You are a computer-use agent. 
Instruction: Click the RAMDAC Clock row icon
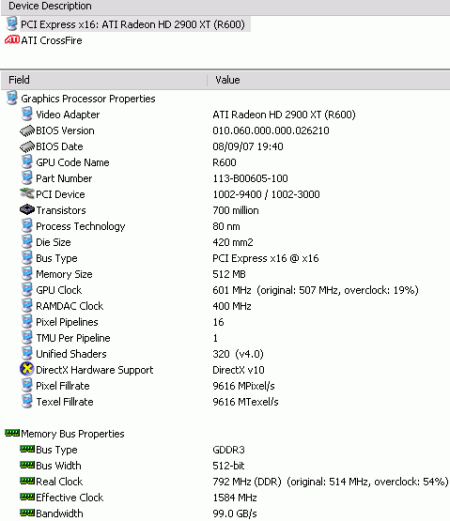(x=27, y=306)
